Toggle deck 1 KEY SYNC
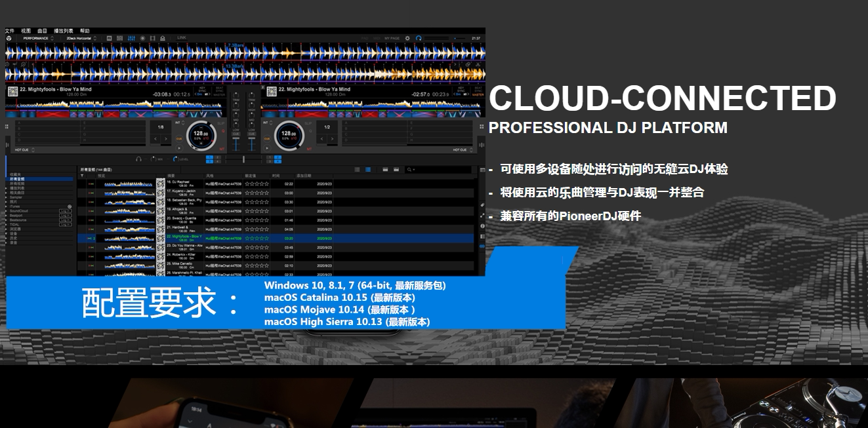Screen dimensions: 868x428 pyautogui.click(x=202, y=90)
